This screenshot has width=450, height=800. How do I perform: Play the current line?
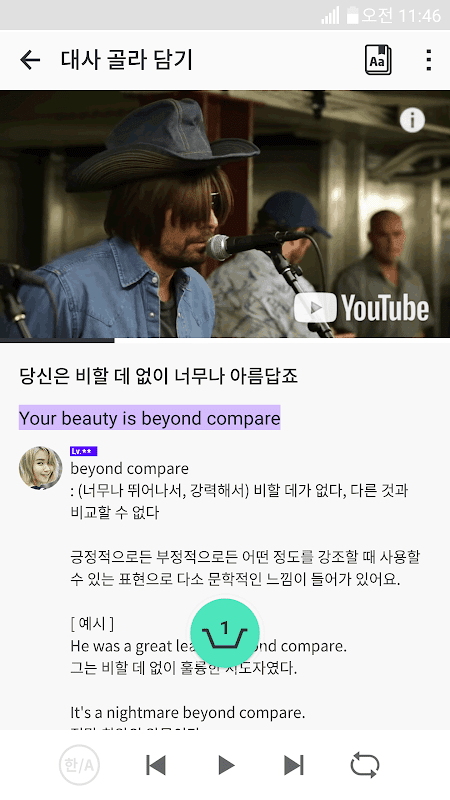(x=226, y=765)
